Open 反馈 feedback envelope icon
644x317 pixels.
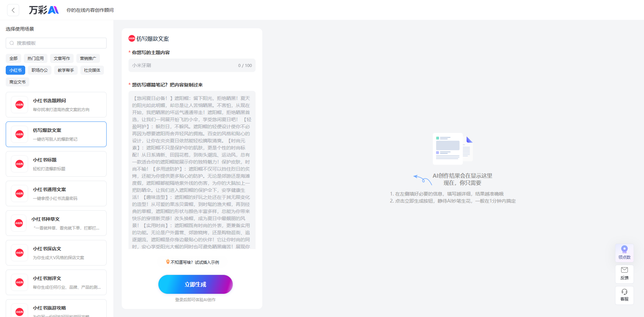(x=624, y=270)
